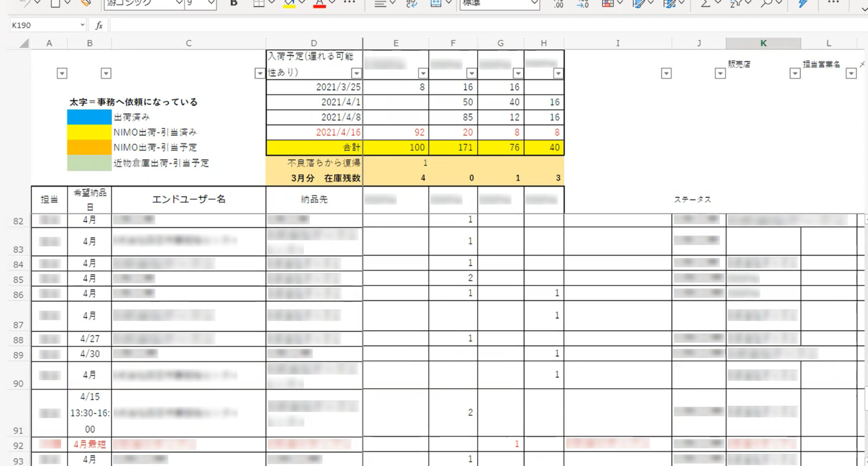Open filter dropdown in column H header
868x466 pixels.
[x=558, y=73]
